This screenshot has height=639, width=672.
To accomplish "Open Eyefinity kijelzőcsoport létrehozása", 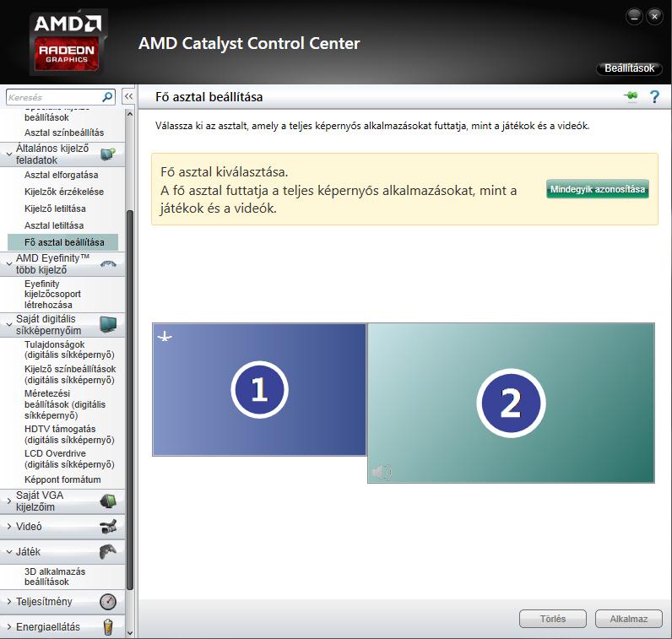I will pos(52,295).
